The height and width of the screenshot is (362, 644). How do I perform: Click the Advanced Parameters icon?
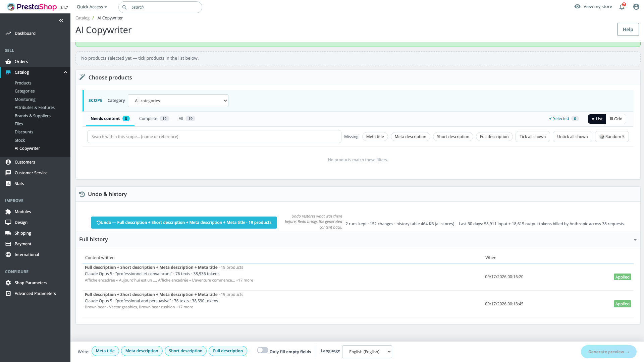tap(8, 294)
